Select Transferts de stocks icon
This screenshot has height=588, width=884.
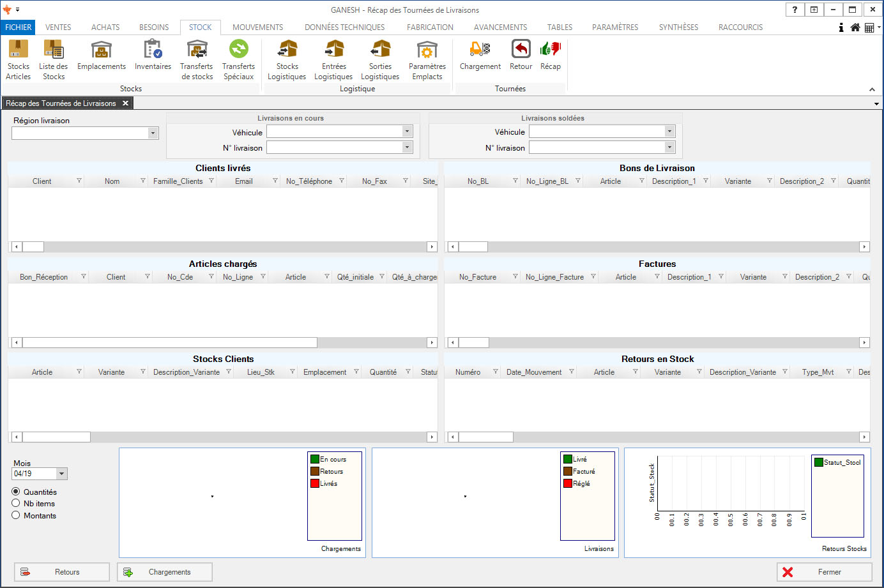click(x=197, y=50)
